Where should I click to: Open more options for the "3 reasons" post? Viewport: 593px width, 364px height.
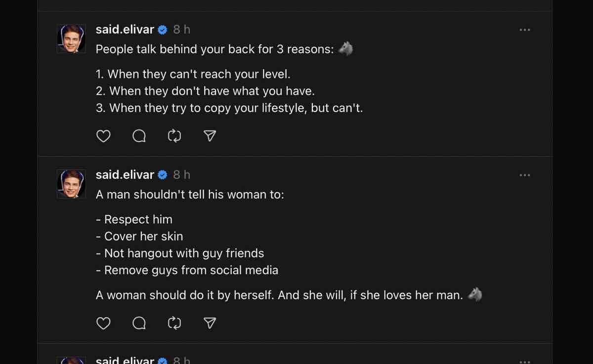pyautogui.click(x=525, y=30)
